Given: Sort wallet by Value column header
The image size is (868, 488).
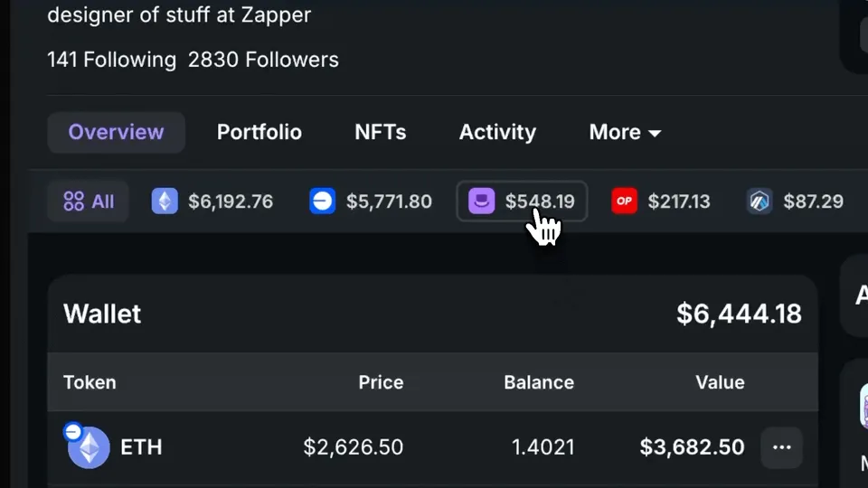Looking at the screenshot, I should click(720, 382).
